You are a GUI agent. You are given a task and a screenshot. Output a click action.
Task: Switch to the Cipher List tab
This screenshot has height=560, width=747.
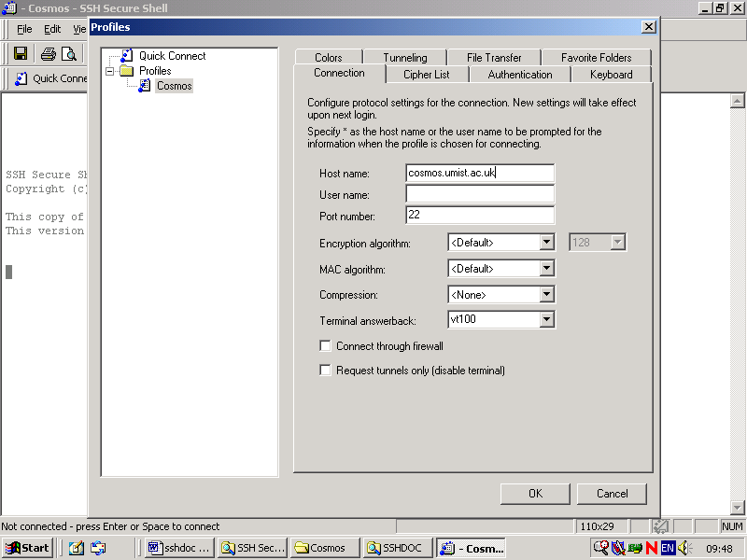click(426, 75)
